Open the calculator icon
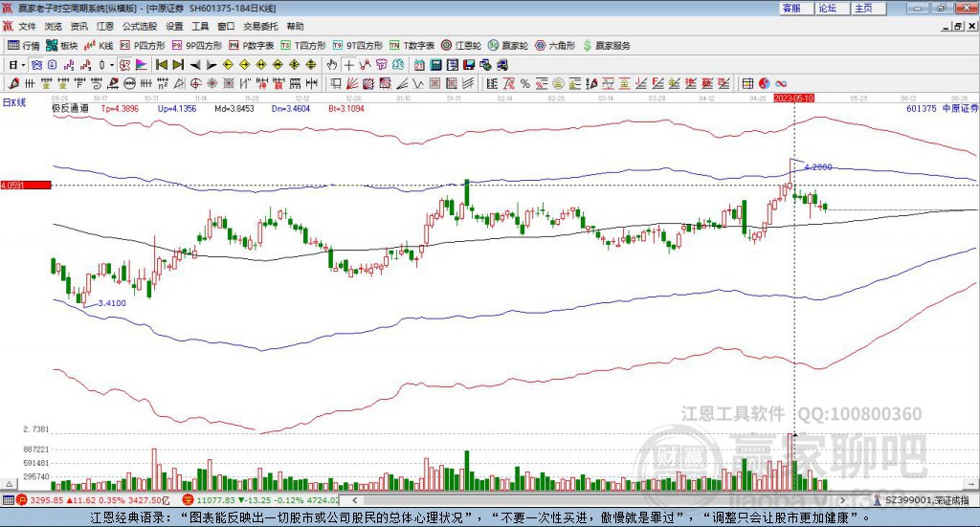This screenshot has height=527, width=980. tap(435, 65)
